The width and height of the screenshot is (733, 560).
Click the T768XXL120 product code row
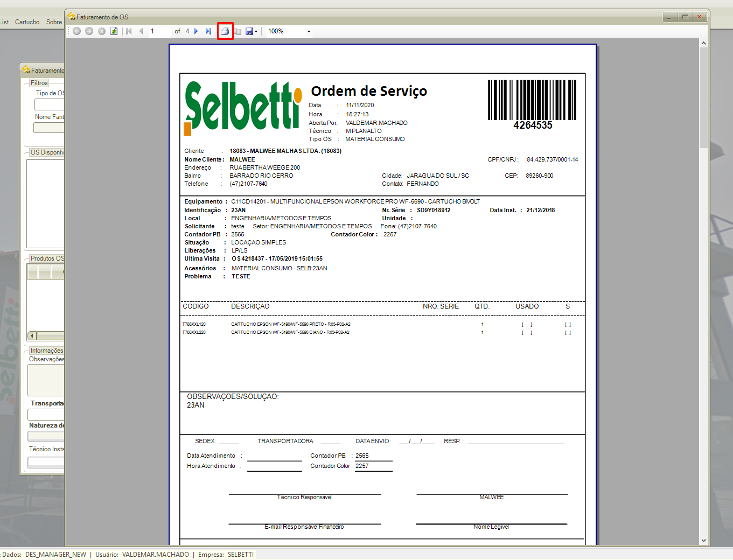pos(194,324)
